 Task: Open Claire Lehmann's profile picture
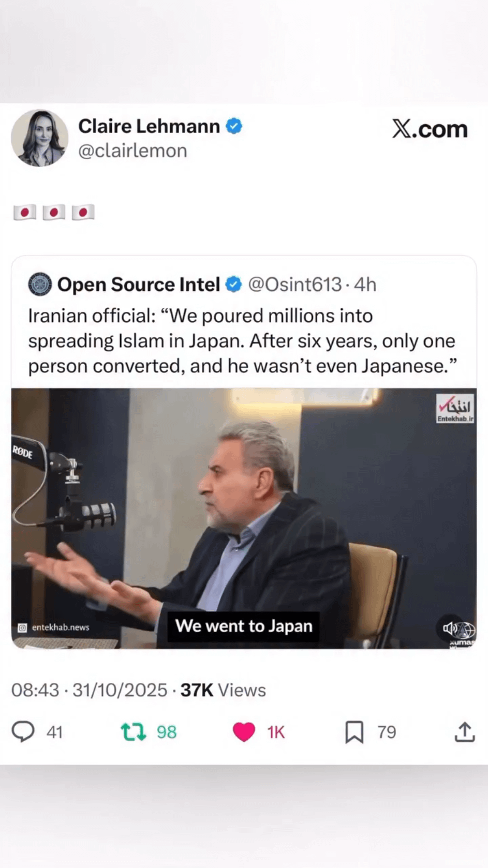click(x=40, y=138)
